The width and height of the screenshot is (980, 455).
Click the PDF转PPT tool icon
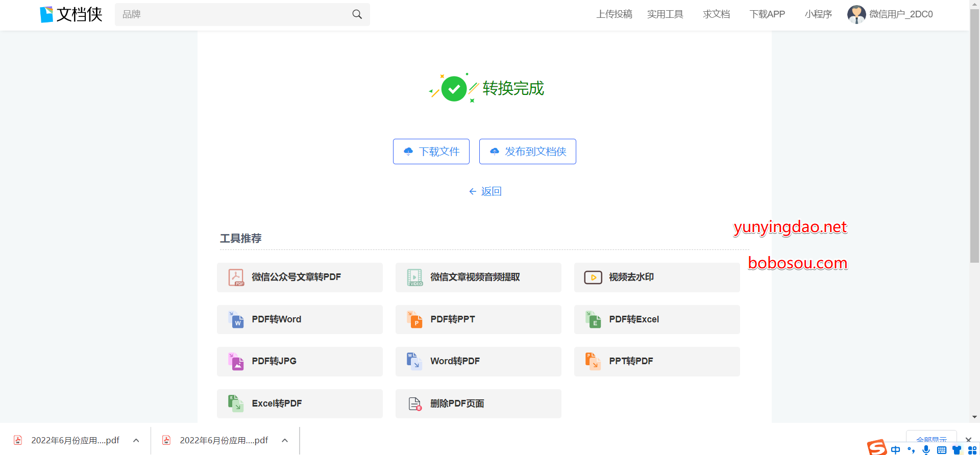pos(414,319)
